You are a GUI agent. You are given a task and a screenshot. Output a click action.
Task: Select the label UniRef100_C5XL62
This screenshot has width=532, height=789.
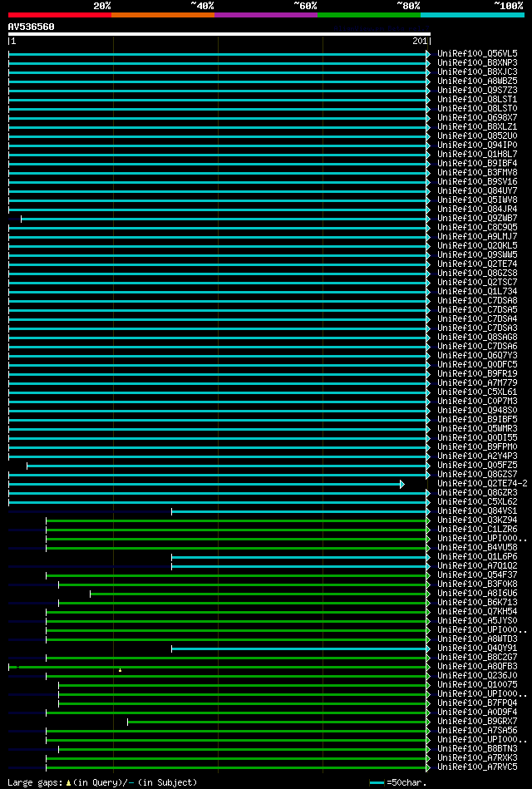[478, 502]
